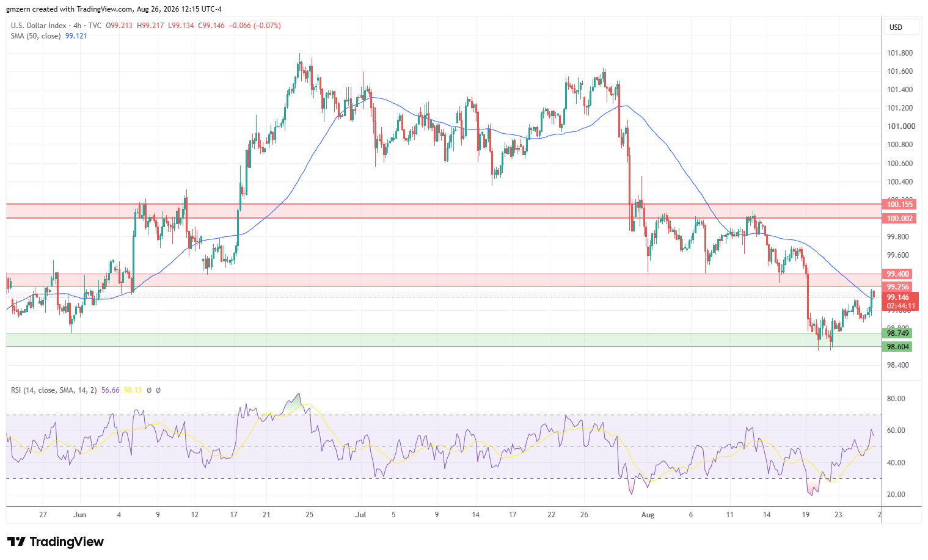Click the RSI value 56.66
Viewport: 928px width, 560px height.
pyautogui.click(x=111, y=390)
